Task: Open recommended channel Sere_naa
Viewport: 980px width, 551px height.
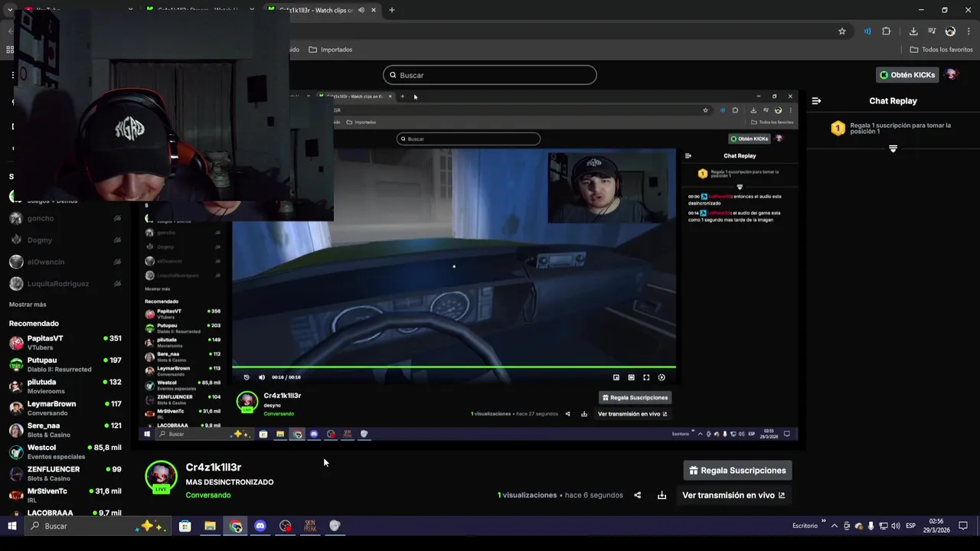Action: click(65, 430)
